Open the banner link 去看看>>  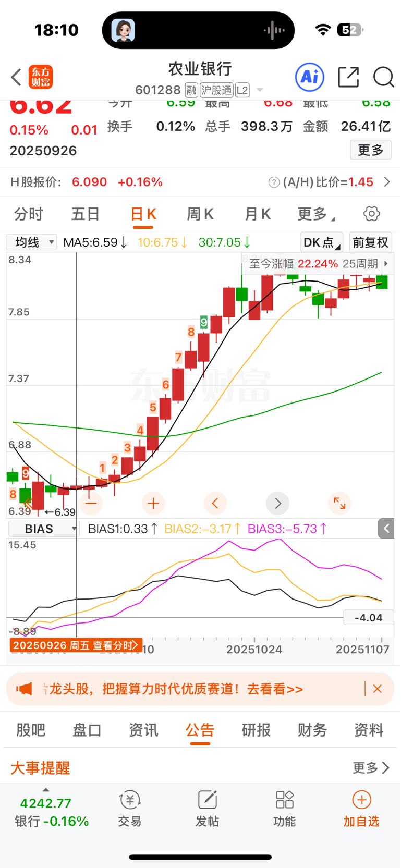275,689
